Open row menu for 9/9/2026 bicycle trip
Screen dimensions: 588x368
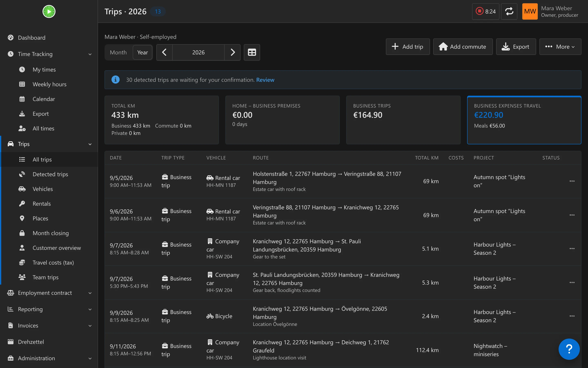572,316
